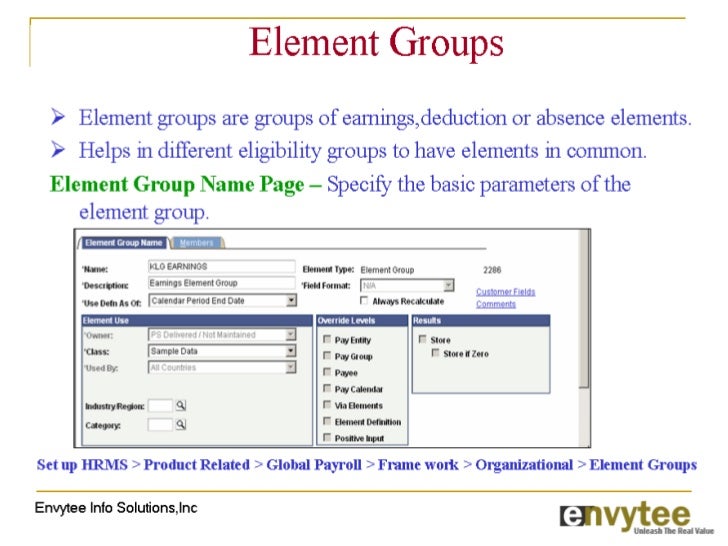This screenshot has height=546, width=728.
Task: Expand the Class dropdown showing Sample Data
Action: [x=291, y=351]
